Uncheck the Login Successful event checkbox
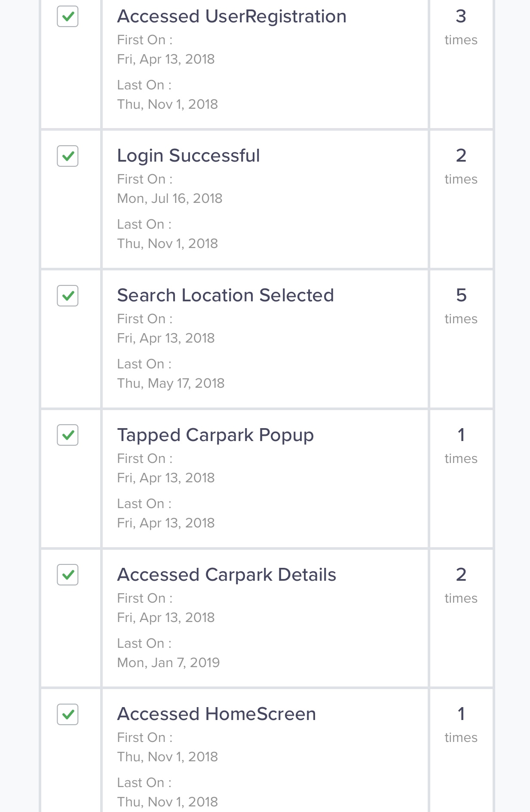This screenshot has height=812, width=530. coord(67,156)
